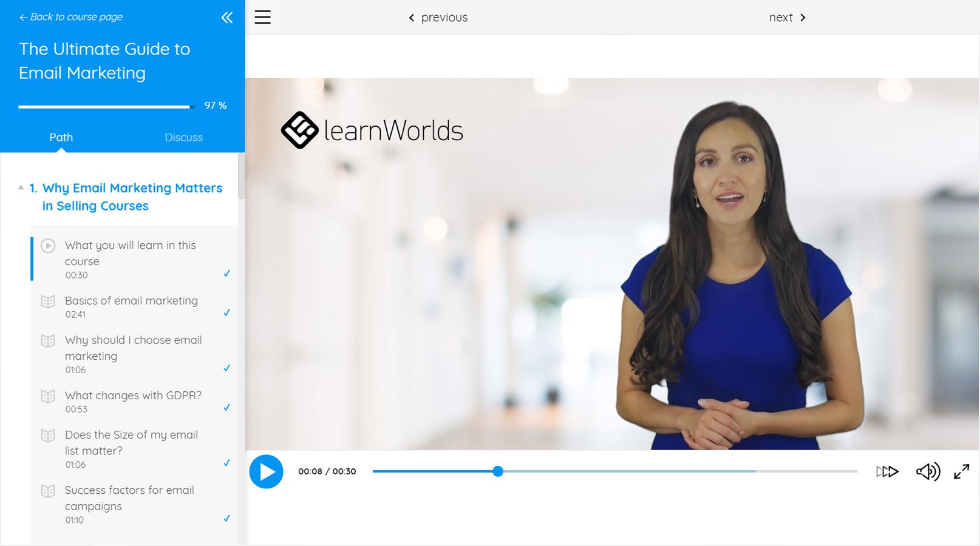Enter fullscreen mode via the expand icon

962,471
